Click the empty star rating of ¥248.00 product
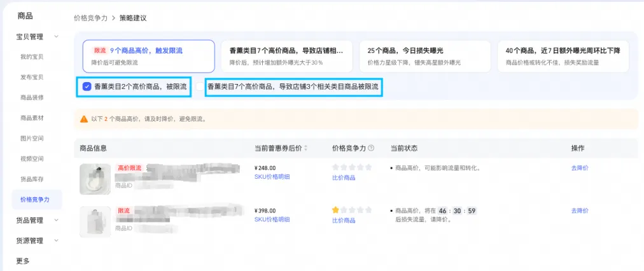 pos(352,167)
